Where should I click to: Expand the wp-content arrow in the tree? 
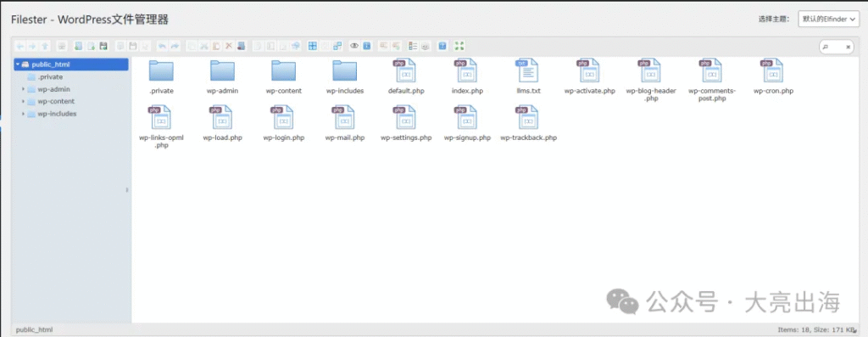coord(23,101)
